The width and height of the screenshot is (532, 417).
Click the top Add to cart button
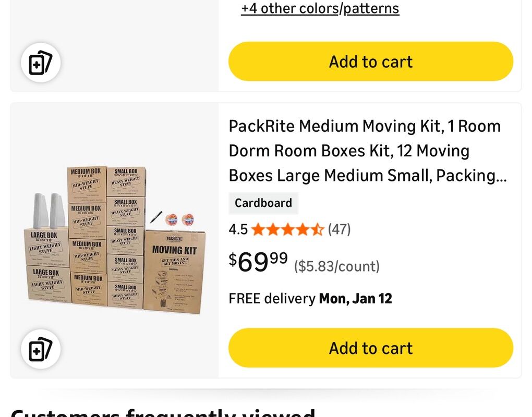tap(370, 62)
